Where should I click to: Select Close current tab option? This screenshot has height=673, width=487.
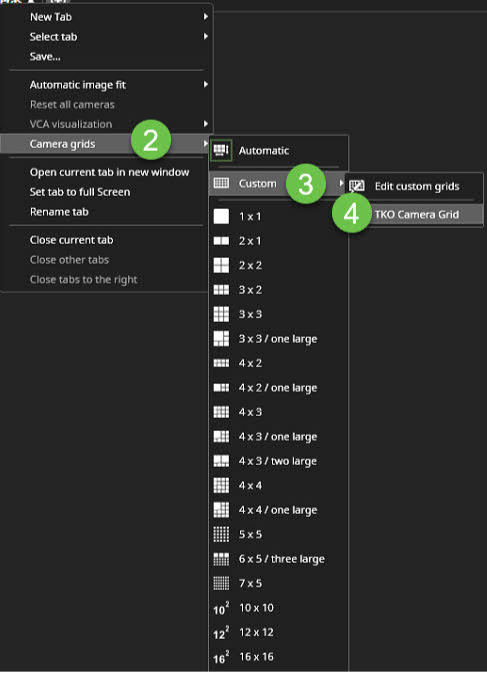pos(72,240)
